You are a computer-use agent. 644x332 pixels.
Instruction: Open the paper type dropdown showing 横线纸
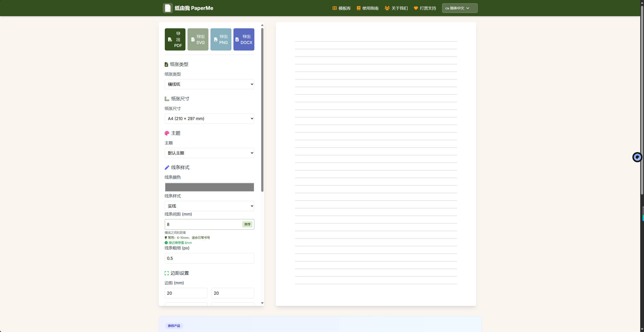[x=209, y=84]
